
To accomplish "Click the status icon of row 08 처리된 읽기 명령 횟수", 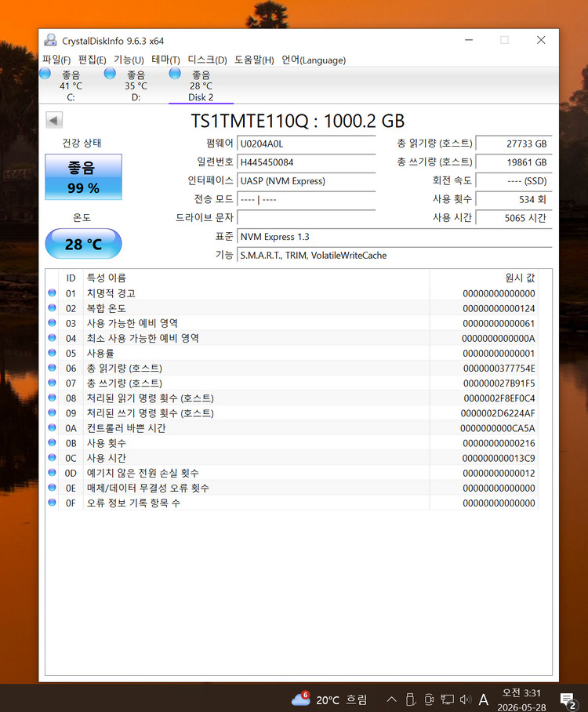I will click(x=53, y=398).
